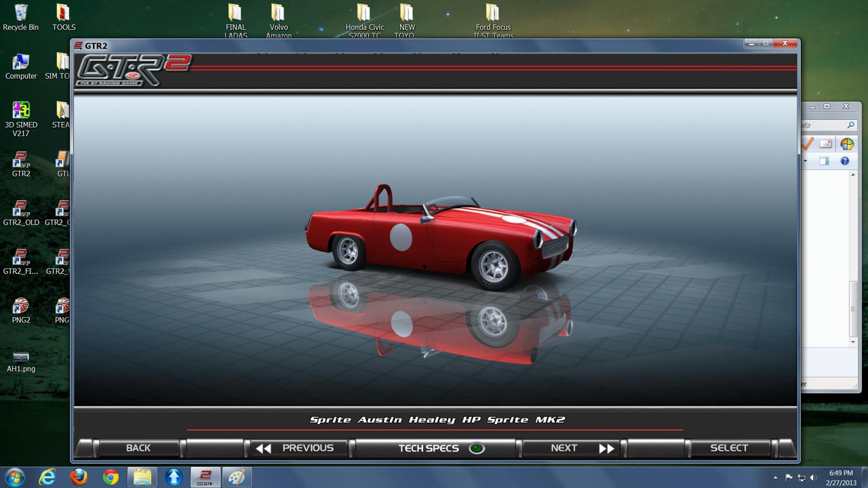Launch the GTR2_FI... desktop shortcut

pyautogui.click(x=21, y=262)
